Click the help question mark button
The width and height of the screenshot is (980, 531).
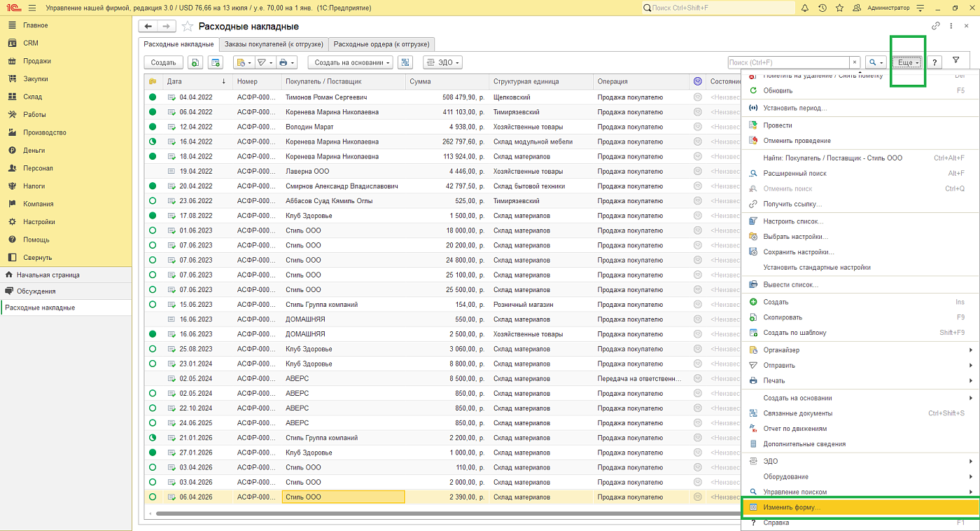coord(934,62)
